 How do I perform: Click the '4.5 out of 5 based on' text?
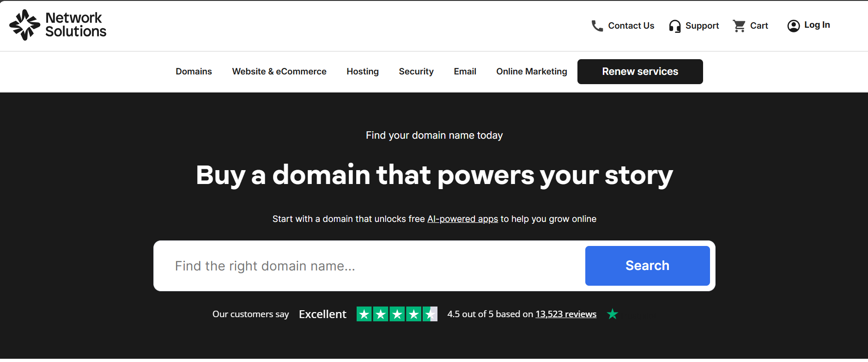490,314
